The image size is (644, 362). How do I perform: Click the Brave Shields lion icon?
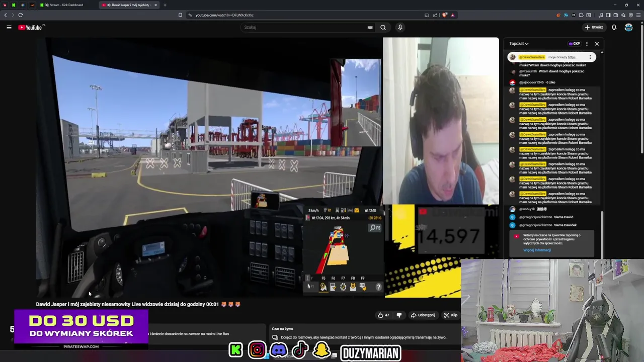[x=444, y=15]
